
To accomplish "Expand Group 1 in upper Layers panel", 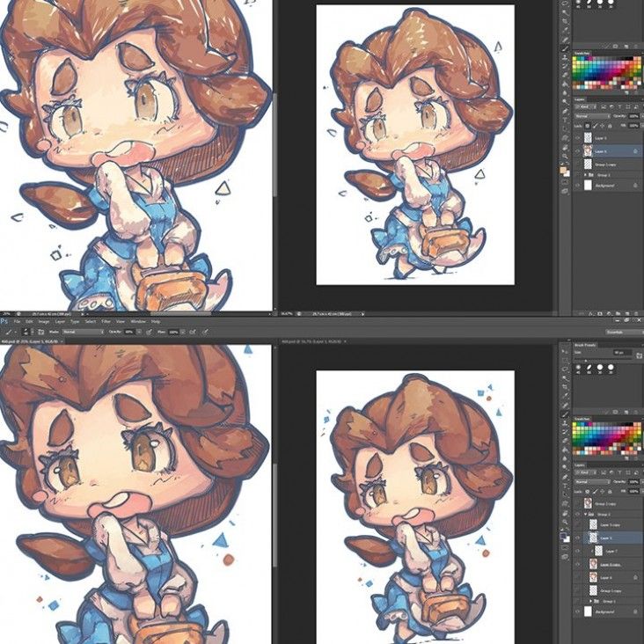I will 585,174.
